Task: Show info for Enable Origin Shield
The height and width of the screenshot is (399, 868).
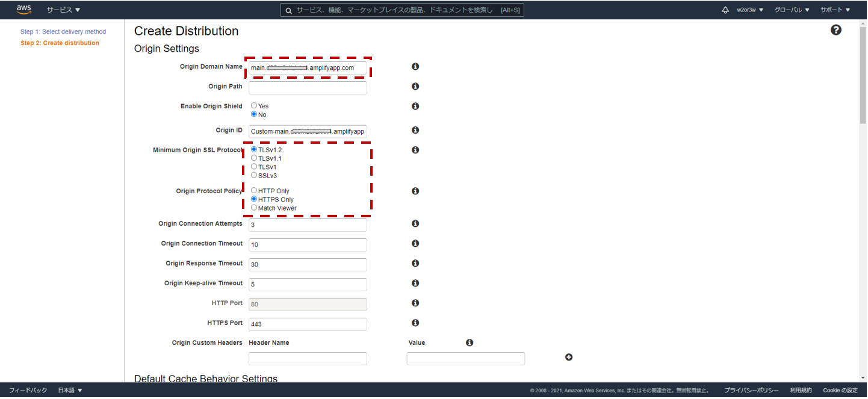Action: [415, 107]
